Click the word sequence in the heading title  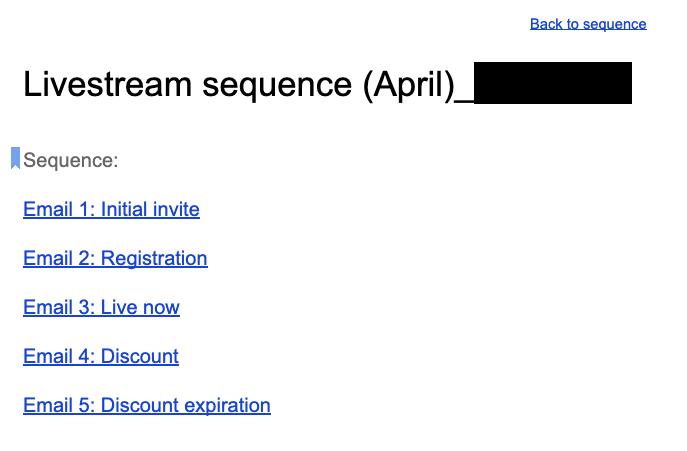pyautogui.click(x=277, y=86)
